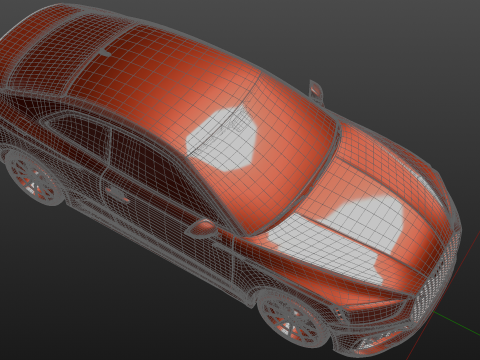Select the white patch on the car roof

coord(222,139)
